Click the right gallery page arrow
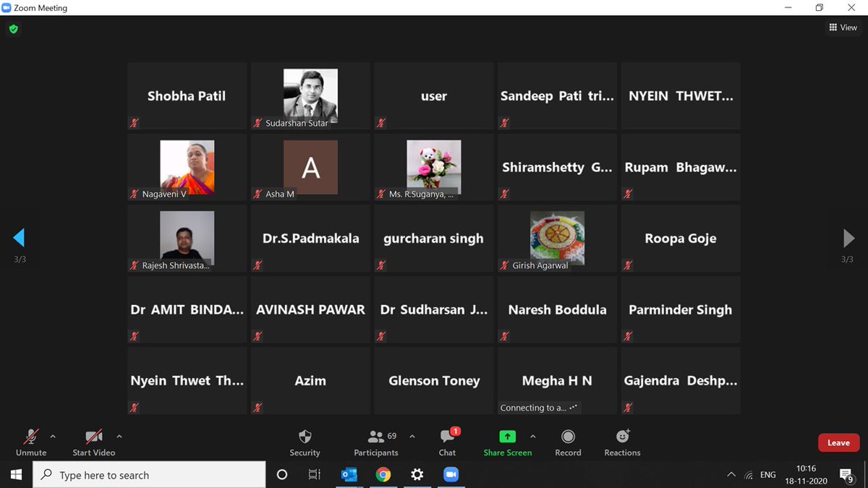This screenshot has height=488, width=868. point(849,237)
